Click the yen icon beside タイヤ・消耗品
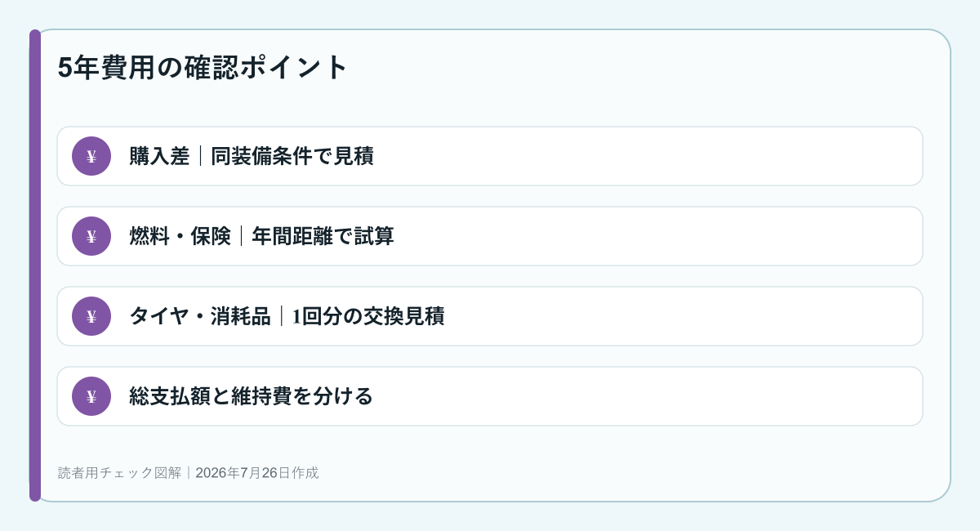The width and height of the screenshot is (980, 531). coord(91,316)
